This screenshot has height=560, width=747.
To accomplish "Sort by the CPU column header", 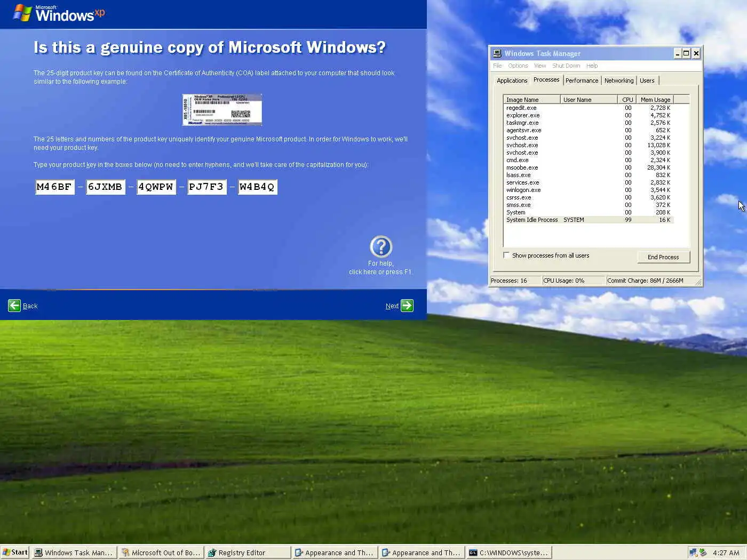I will (627, 100).
